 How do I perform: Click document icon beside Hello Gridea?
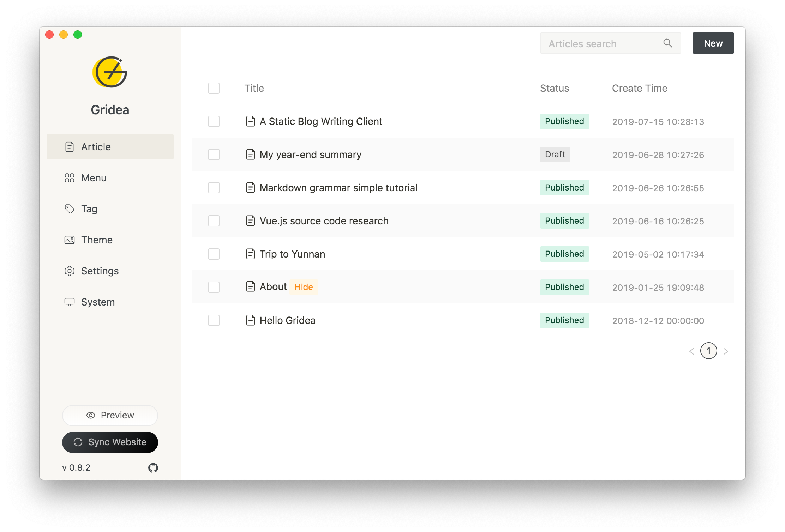click(250, 320)
